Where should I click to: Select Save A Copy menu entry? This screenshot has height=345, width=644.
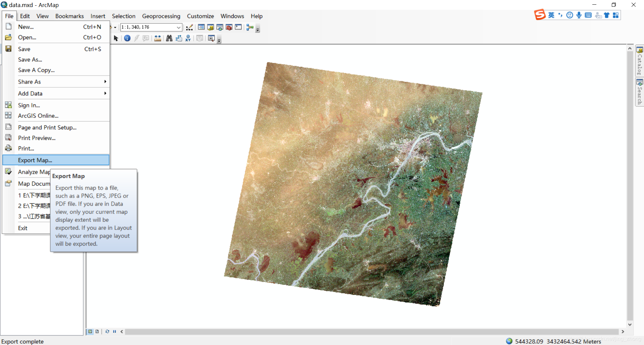[x=56, y=70]
